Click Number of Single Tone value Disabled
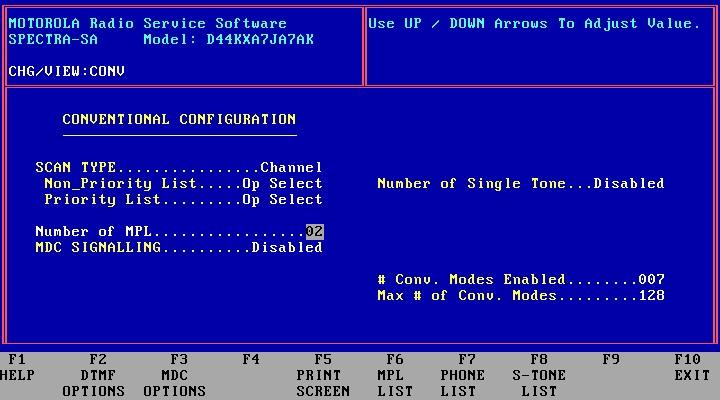 [629, 183]
